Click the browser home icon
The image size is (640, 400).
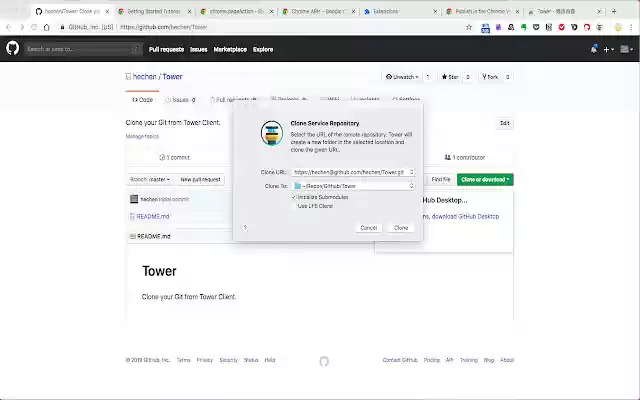click(x=47, y=27)
